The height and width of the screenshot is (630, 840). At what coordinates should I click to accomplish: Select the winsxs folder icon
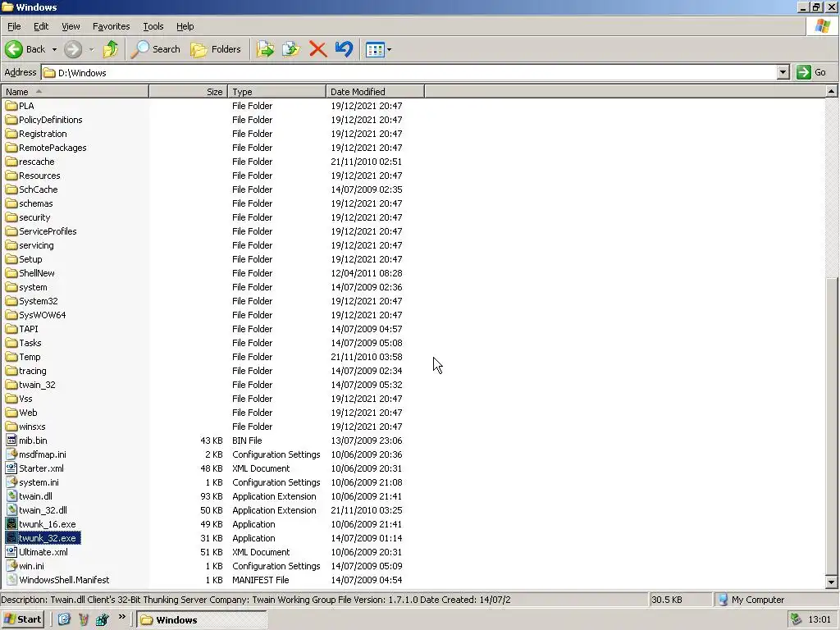(11, 426)
